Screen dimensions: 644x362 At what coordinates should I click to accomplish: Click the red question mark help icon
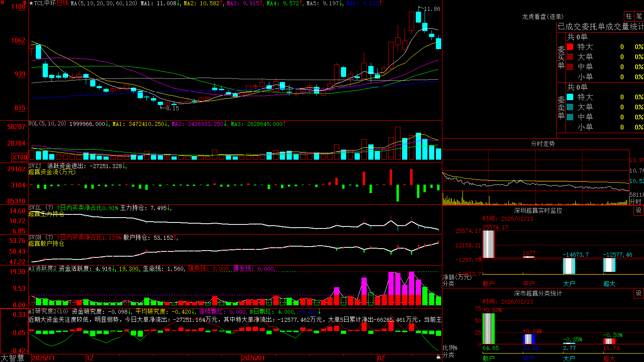pos(25,3)
